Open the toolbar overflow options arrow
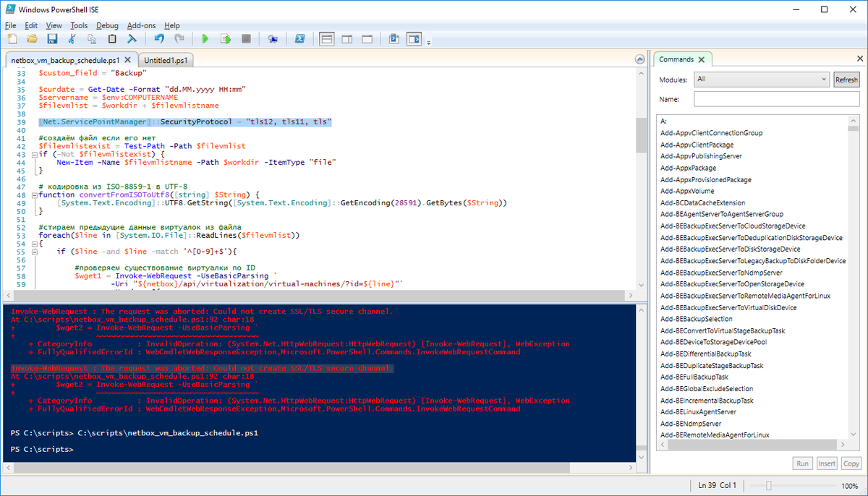 click(428, 43)
